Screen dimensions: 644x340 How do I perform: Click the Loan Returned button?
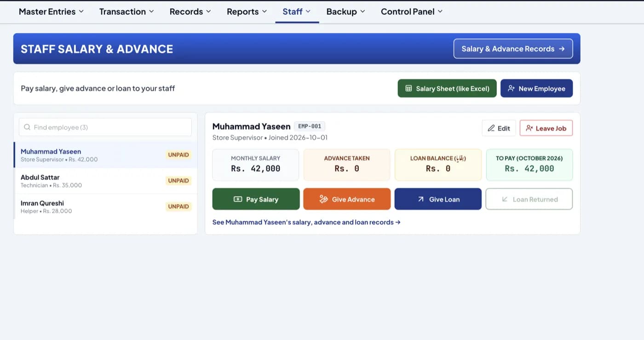coord(529,199)
